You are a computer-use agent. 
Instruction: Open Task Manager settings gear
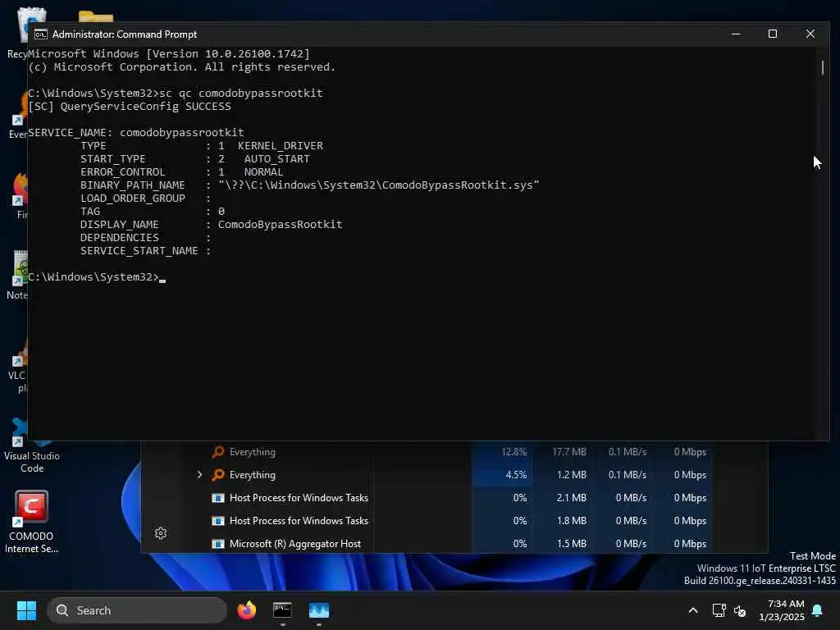point(161,533)
